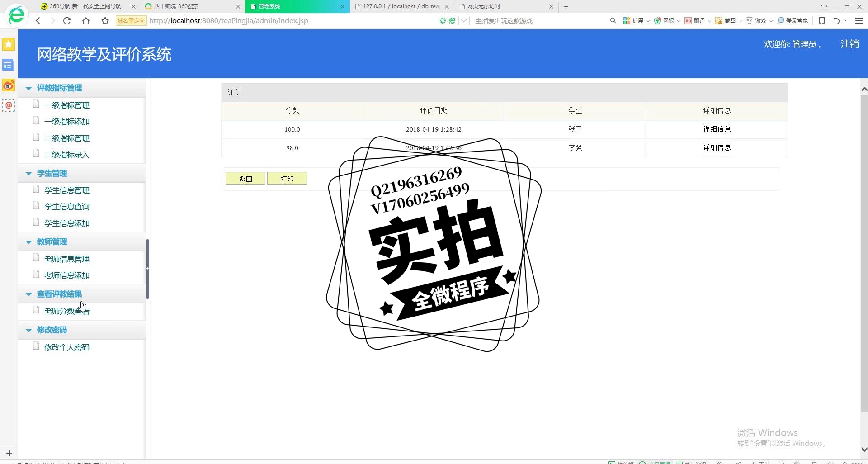This screenshot has height=464, width=868.
Task: Switch to 360导航 tab
Action: tap(86, 6)
